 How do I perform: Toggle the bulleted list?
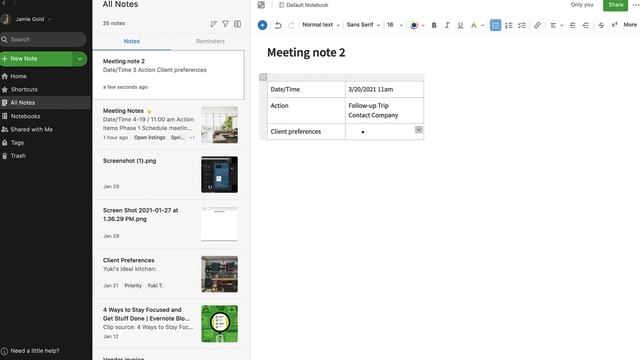pos(495,25)
